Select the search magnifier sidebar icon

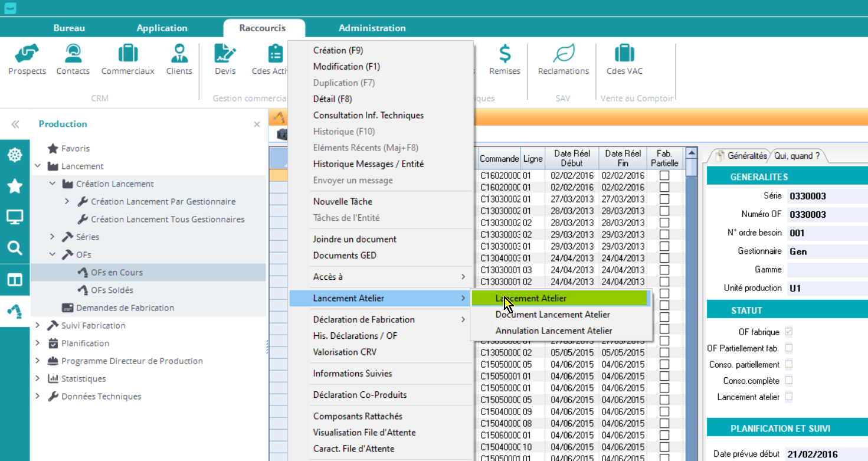coord(14,248)
